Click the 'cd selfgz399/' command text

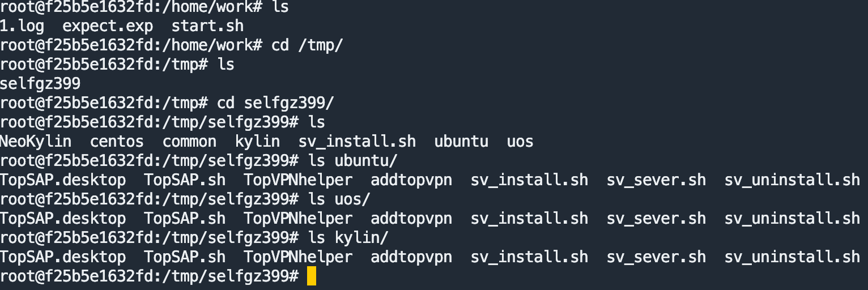point(275,103)
